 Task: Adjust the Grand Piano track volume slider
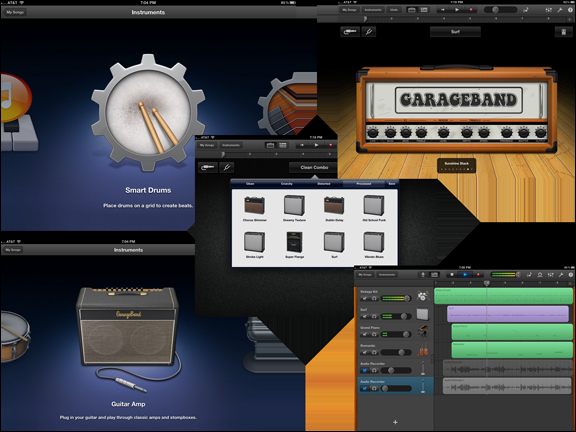(x=396, y=334)
